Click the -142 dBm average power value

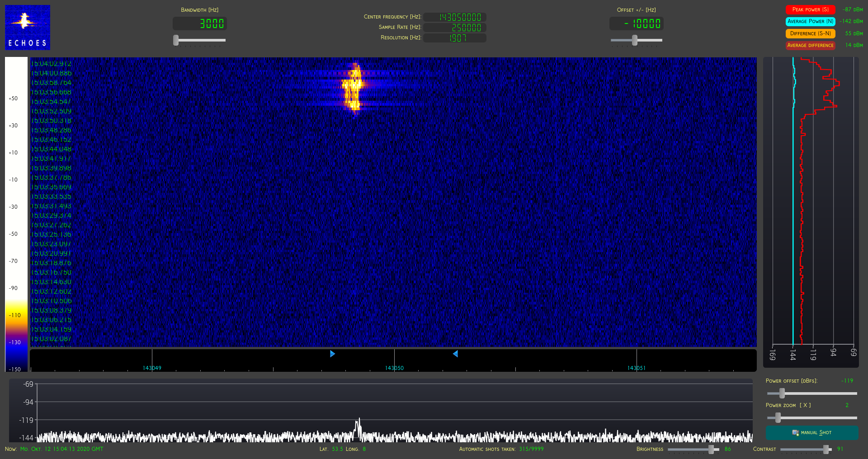click(851, 21)
